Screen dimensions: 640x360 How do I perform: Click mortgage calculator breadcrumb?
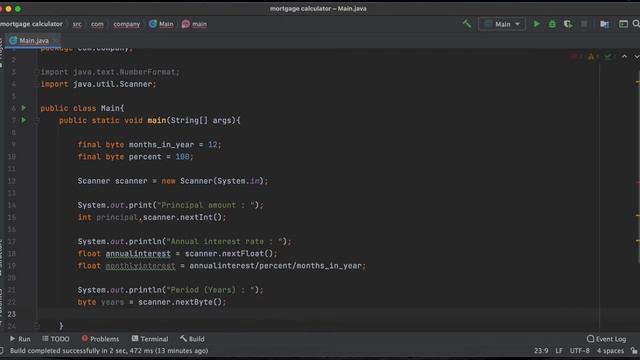pos(31,24)
